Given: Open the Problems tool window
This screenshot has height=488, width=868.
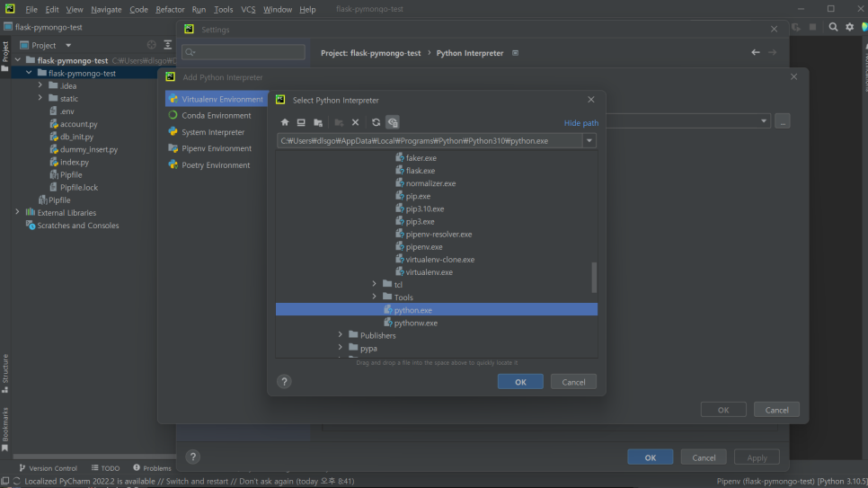Looking at the screenshot, I should (152, 468).
